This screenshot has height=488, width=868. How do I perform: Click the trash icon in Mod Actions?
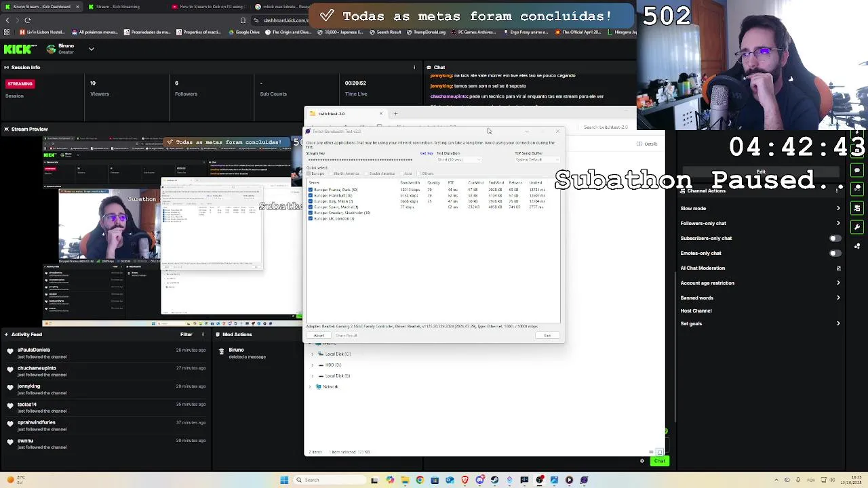click(221, 352)
